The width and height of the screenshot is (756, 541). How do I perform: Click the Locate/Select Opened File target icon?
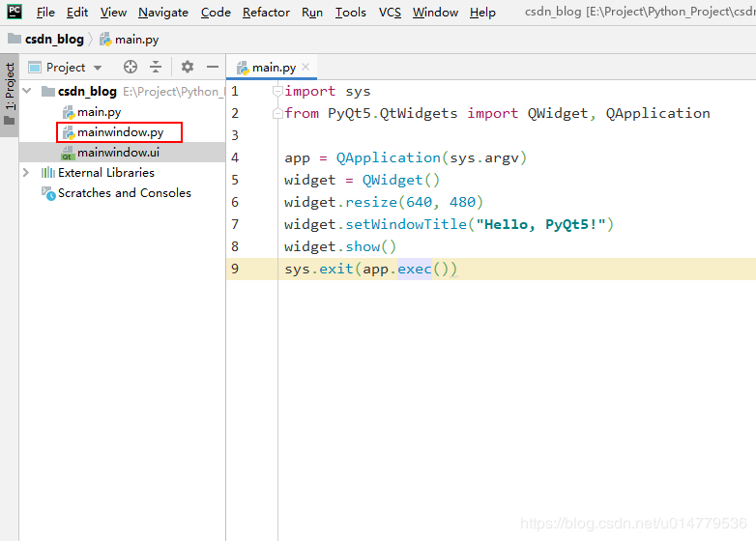tap(131, 67)
